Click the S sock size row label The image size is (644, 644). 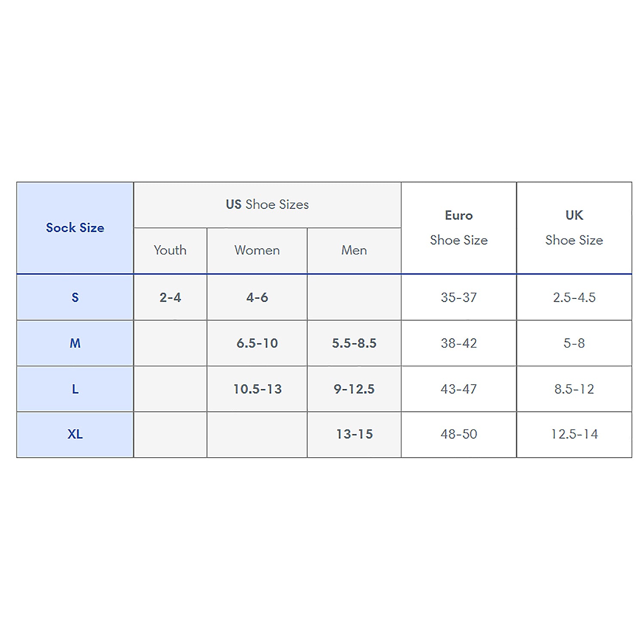coord(75,297)
